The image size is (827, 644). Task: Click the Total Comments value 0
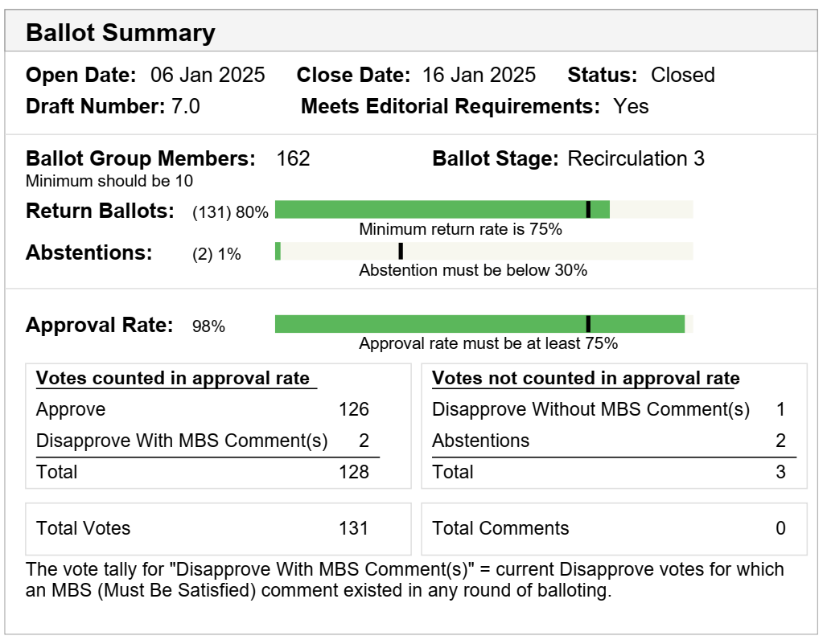point(780,528)
